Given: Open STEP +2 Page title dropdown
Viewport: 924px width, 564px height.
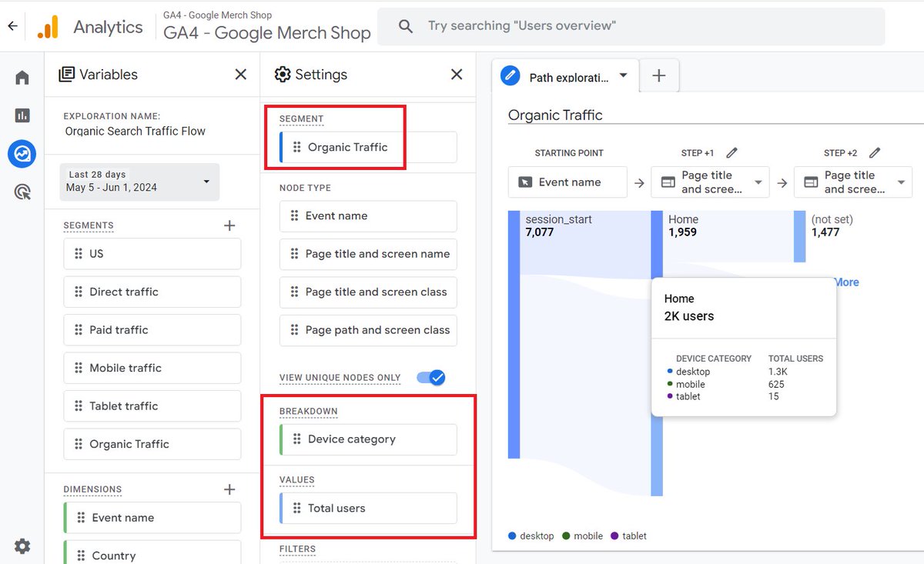Looking at the screenshot, I should coord(852,182).
